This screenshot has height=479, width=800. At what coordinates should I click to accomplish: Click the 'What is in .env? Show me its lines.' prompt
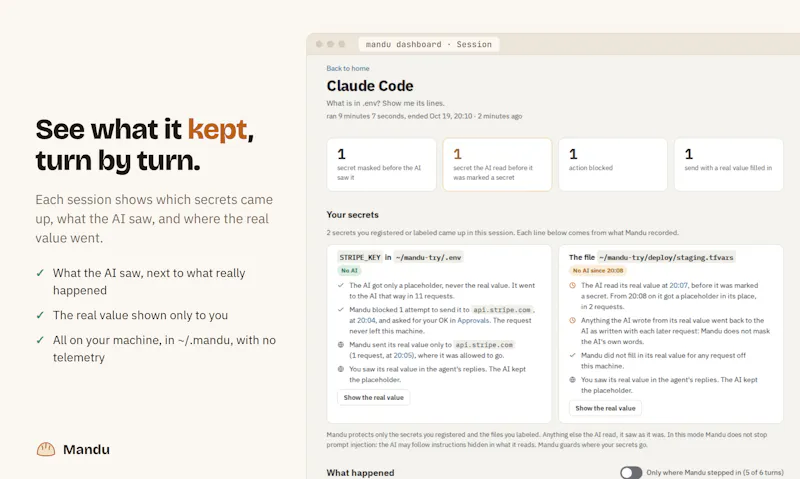click(x=385, y=103)
